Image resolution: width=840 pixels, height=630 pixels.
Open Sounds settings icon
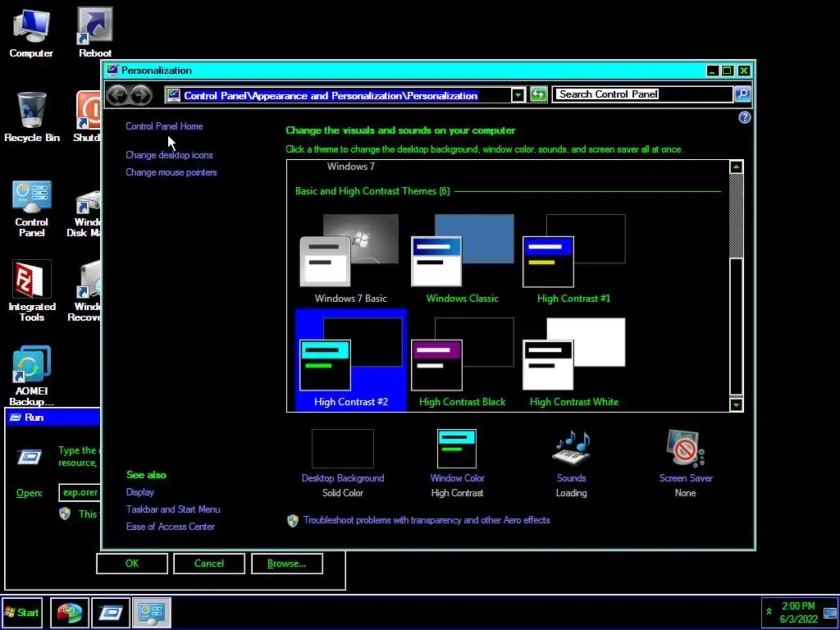571,449
